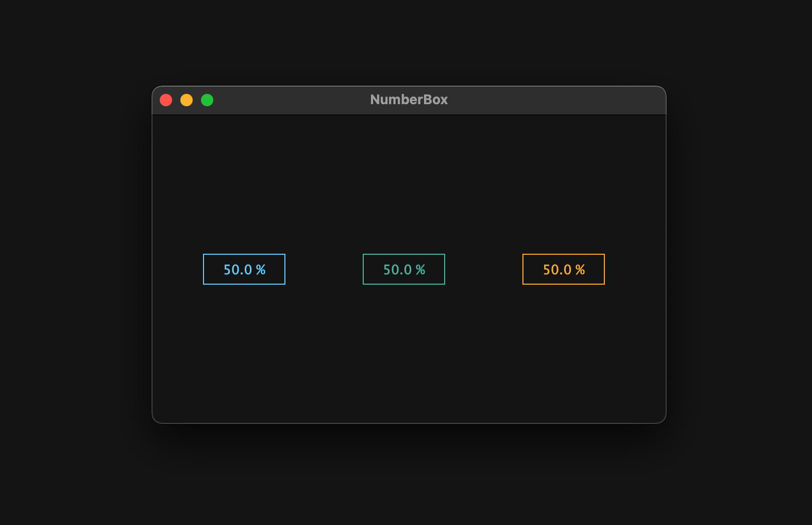Close the NumberBox window

tap(166, 100)
